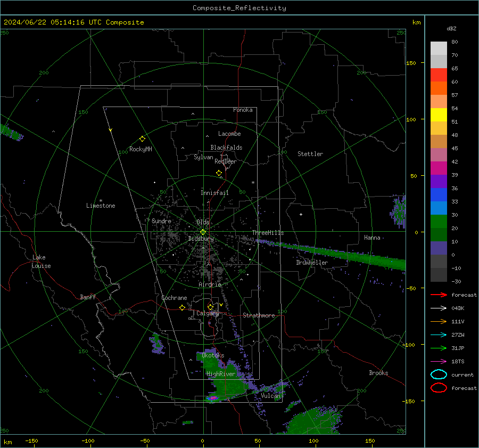The height and width of the screenshot is (448, 479).
Task: Click the cyan current ellipse in the legend
Action: pos(439,374)
